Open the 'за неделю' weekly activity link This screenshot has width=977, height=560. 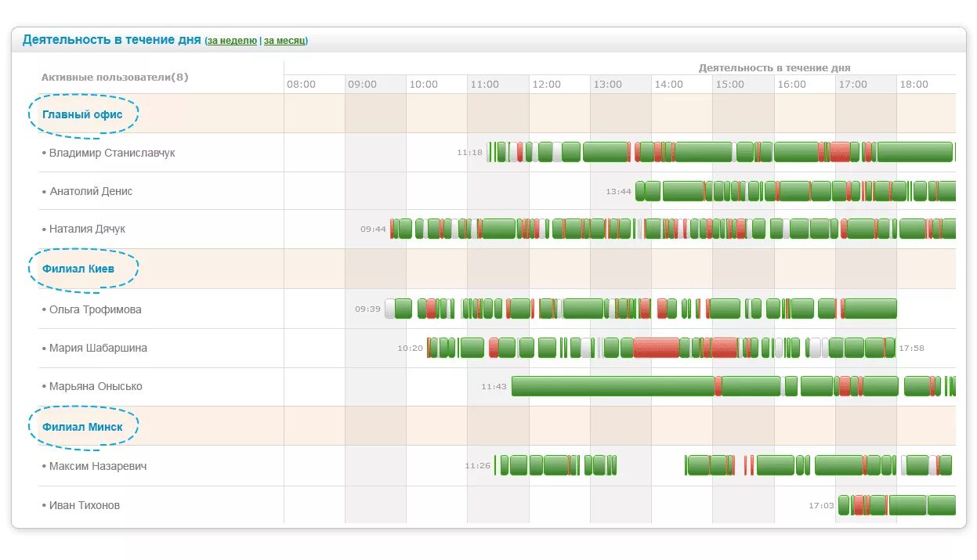pyautogui.click(x=232, y=41)
